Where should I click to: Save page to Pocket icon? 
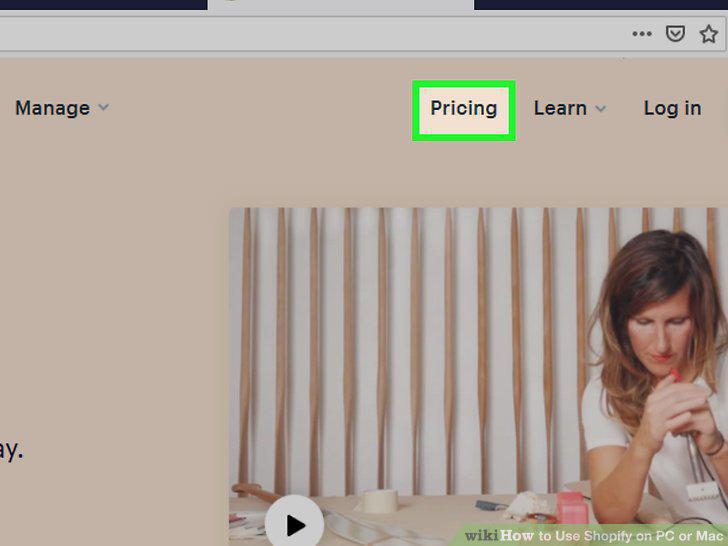pyautogui.click(x=675, y=34)
